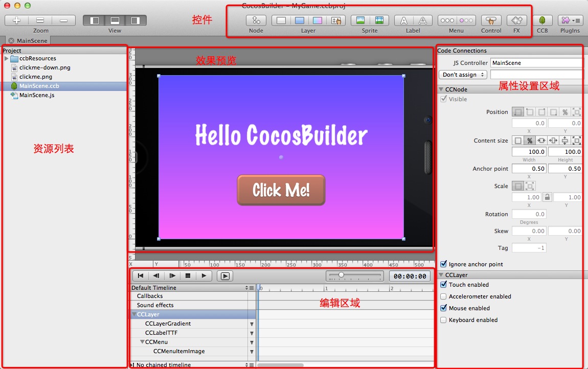Add a Menu item using the purple circles icon
The image size is (588, 369).
pos(466,20)
